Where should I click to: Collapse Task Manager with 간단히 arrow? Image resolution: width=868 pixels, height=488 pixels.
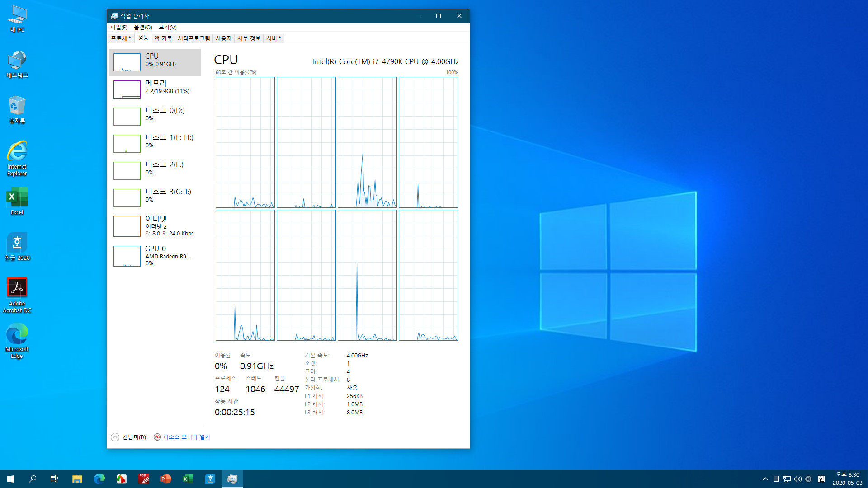pyautogui.click(x=115, y=437)
